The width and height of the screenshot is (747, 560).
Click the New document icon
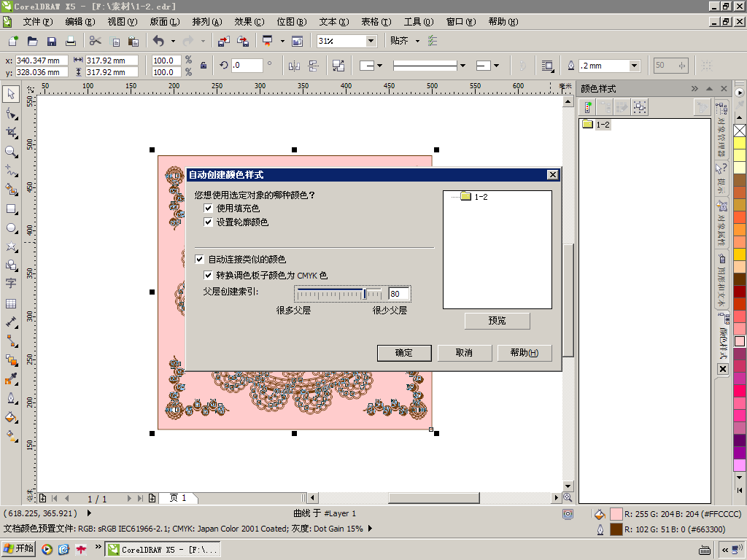[13, 41]
